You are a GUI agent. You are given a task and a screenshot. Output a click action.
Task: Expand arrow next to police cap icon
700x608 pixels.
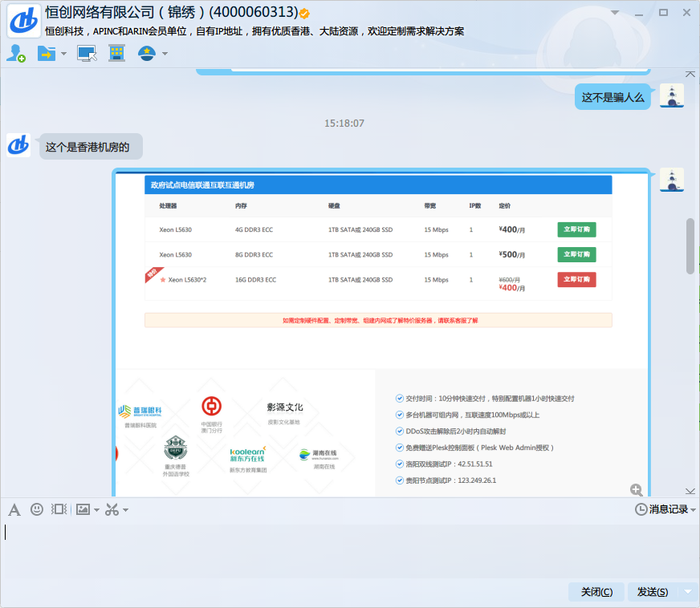(x=165, y=54)
